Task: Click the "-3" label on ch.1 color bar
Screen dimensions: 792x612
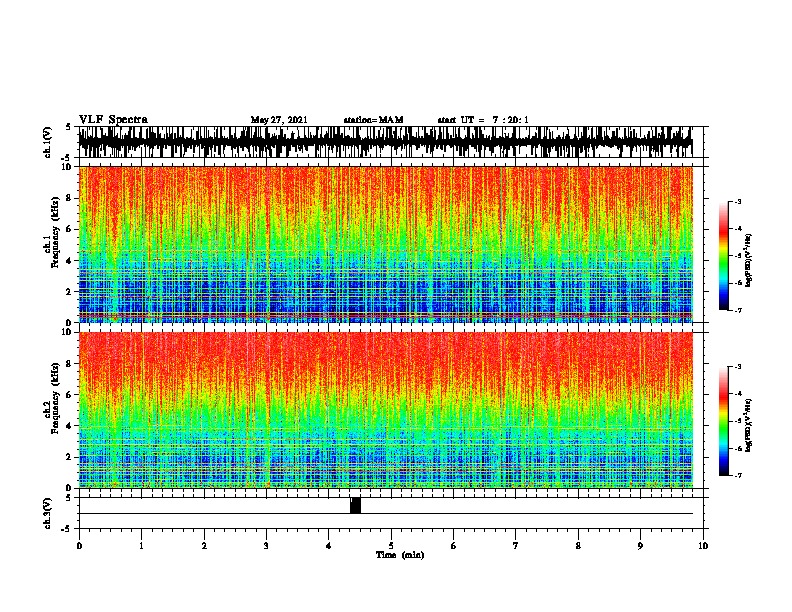Action: 737,201
